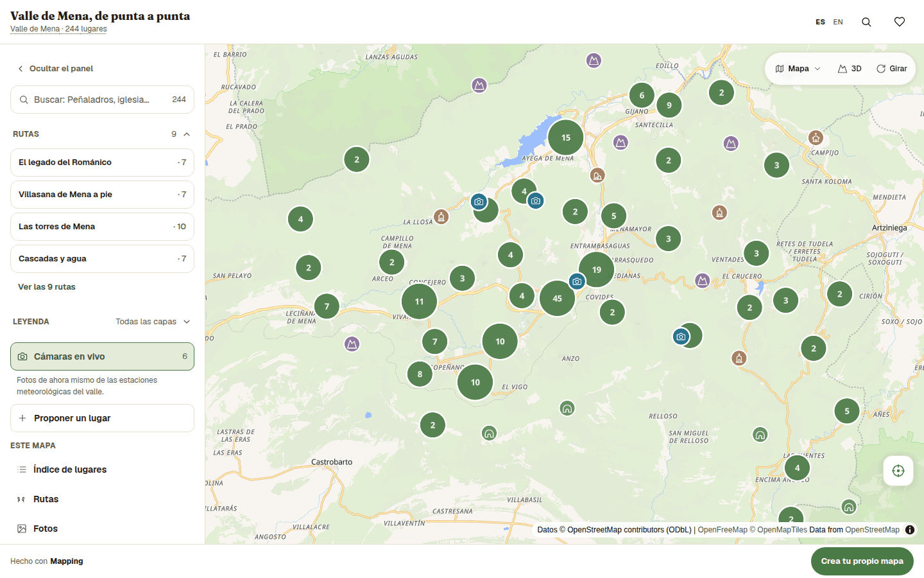This screenshot has height=578, width=924.
Task: Open the mountain marker near Edillo
Action: pos(594,60)
